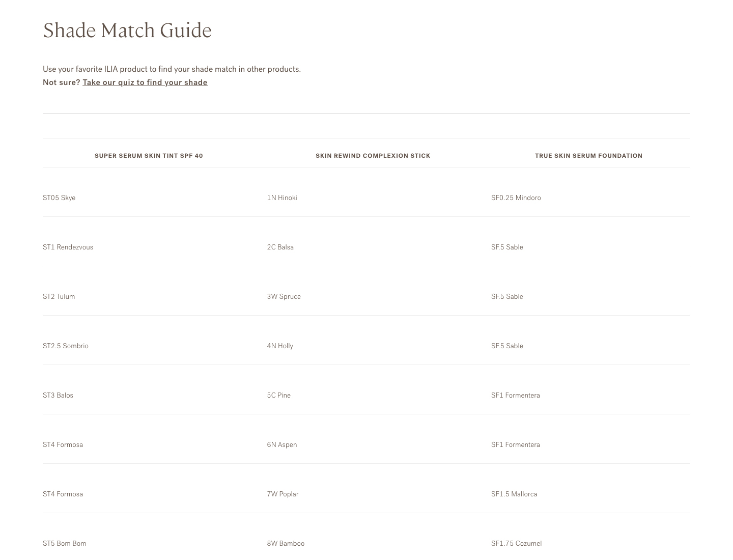Image resolution: width=733 pixels, height=560 pixels.
Task: Click the 3W Spruce shade cell
Action: tap(284, 297)
